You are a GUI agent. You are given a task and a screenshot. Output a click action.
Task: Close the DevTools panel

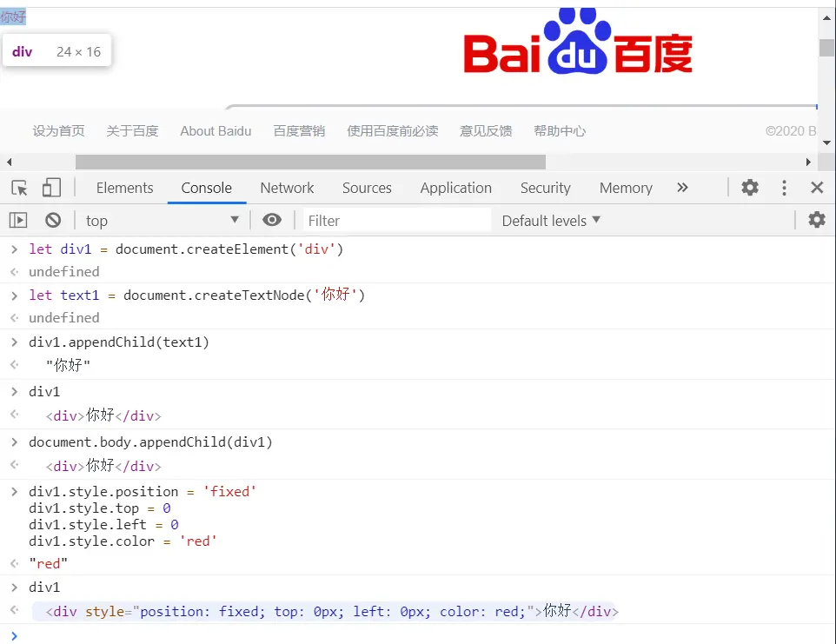click(x=817, y=188)
